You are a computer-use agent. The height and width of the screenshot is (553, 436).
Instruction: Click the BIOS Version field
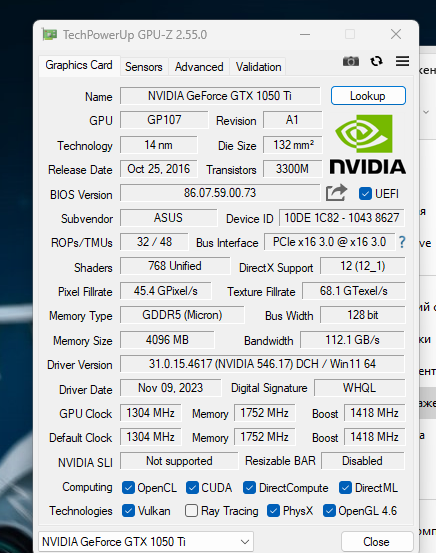click(220, 193)
